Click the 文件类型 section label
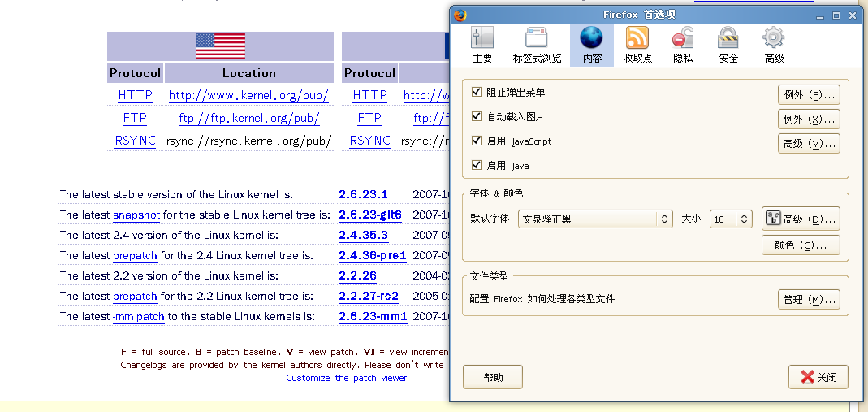 [x=489, y=275]
